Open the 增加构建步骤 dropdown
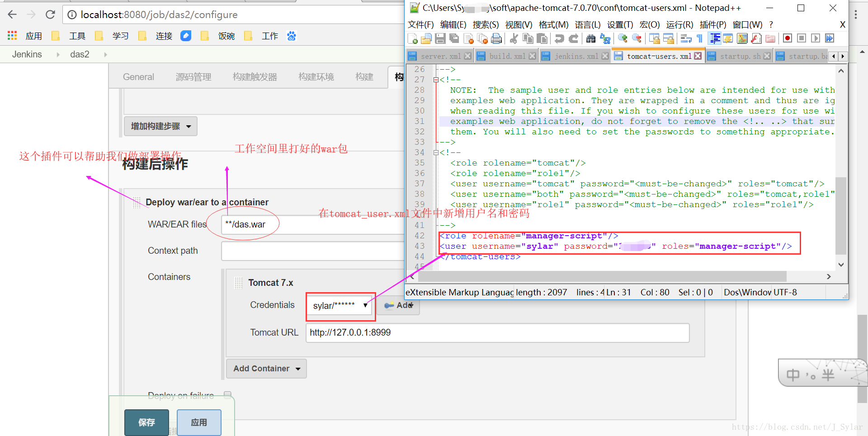Screen dimensions: 868x436 coord(160,126)
